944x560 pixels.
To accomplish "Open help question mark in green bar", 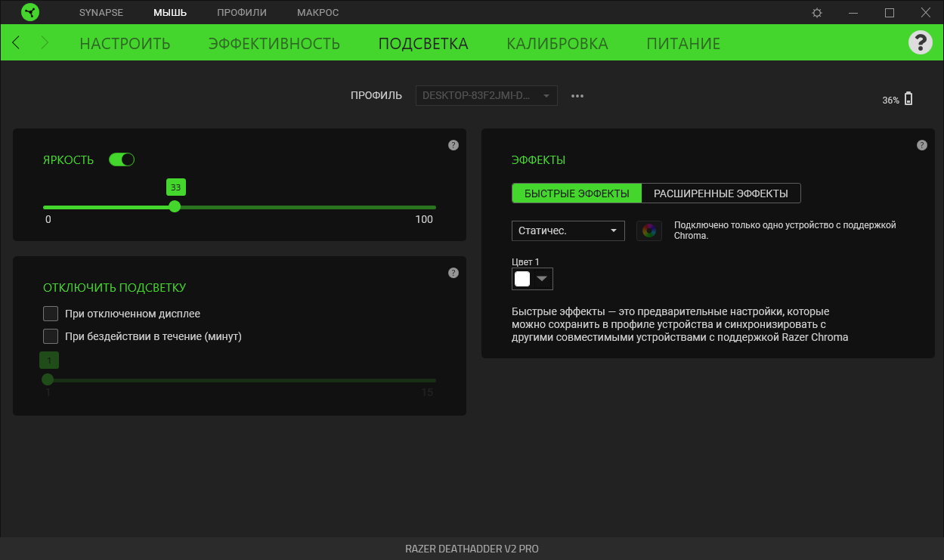I will point(920,42).
